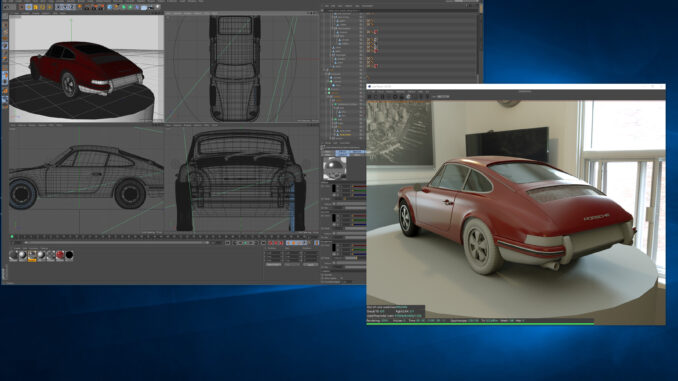
Task: Open the channel dropdown in the render window toolbar
Action: 442,97
